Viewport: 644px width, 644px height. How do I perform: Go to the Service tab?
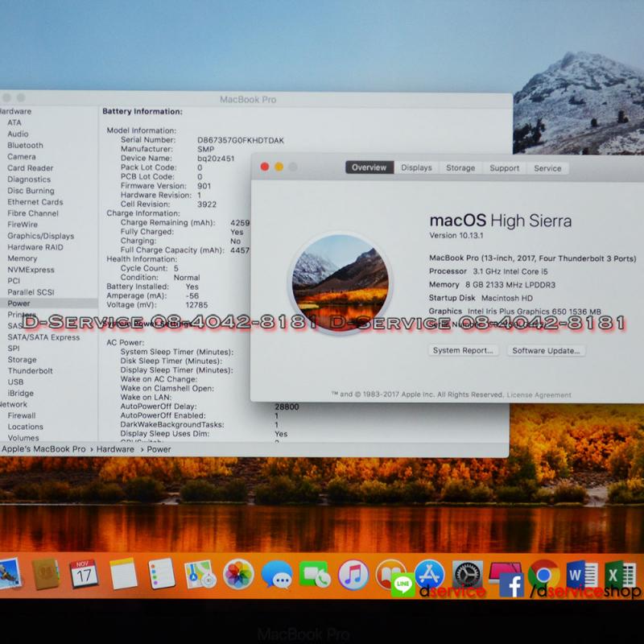[x=547, y=168]
